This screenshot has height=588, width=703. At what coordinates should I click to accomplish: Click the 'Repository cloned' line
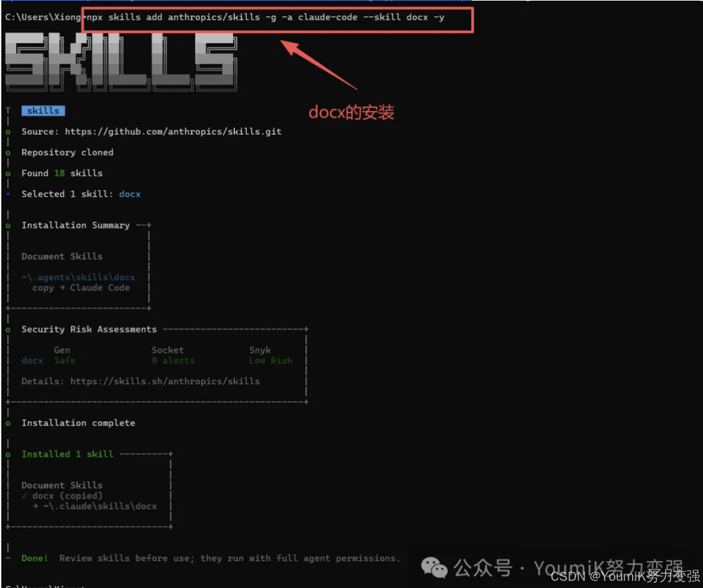pyautogui.click(x=67, y=152)
